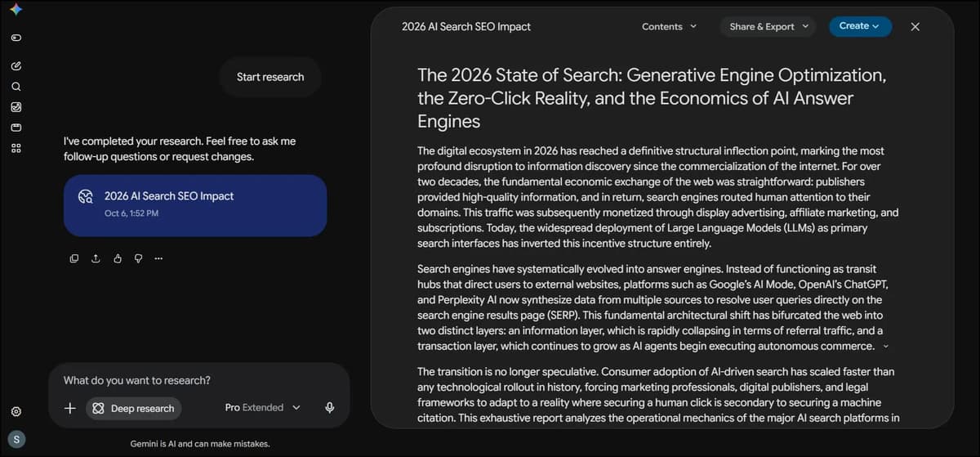Click the timestamp 'Oct 6, 1:52 PM'
Screen dimensions: 980x457
pos(131,213)
